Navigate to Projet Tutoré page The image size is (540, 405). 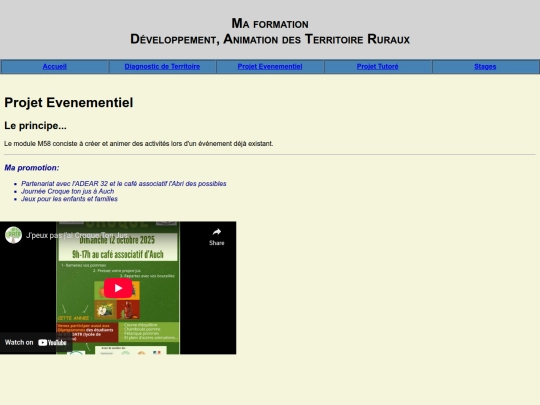tap(377, 66)
